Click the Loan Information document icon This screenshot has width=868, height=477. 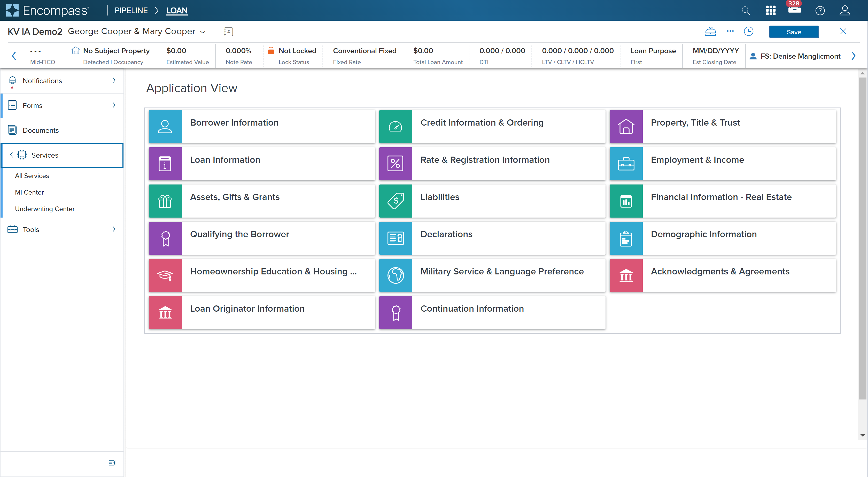[165, 164]
